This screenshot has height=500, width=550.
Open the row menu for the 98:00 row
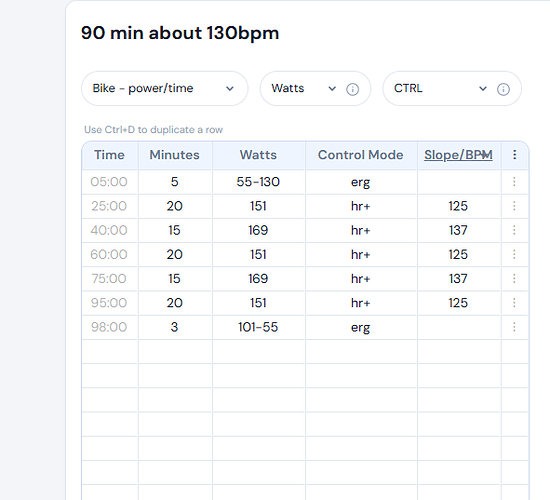[514, 327]
